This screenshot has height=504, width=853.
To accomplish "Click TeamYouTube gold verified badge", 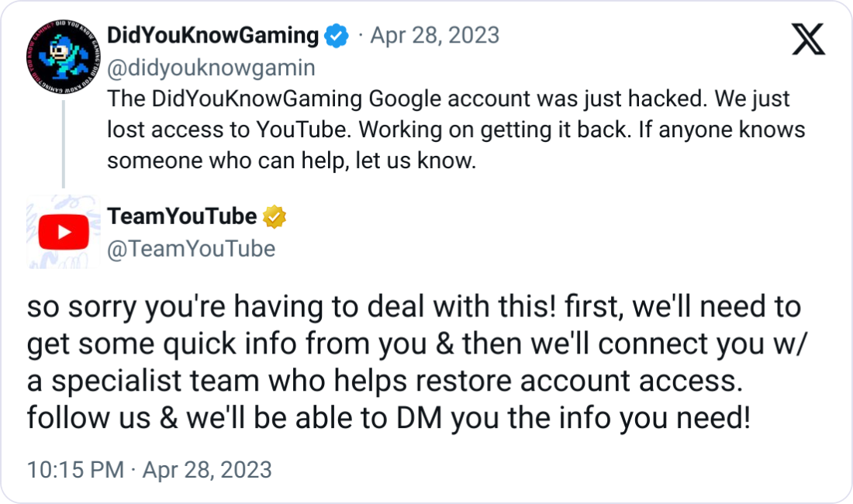I will pyautogui.click(x=275, y=217).
